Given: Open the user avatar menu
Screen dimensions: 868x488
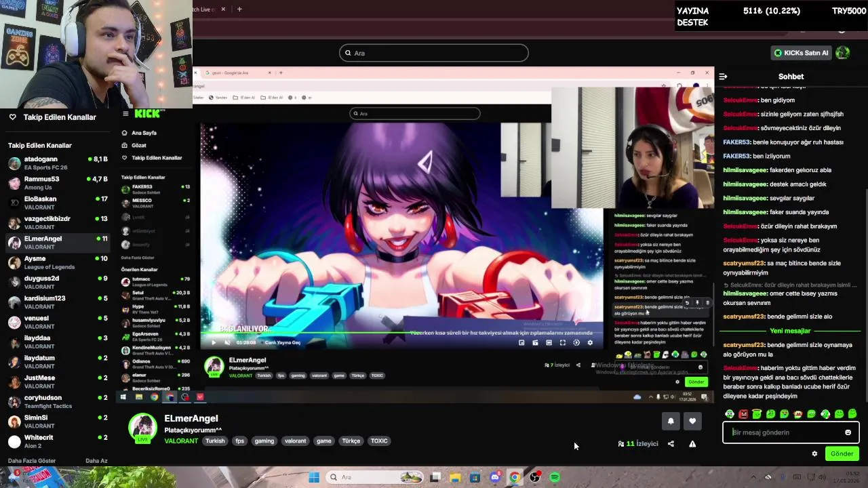Looking at the screenshot, I should 843,53.
